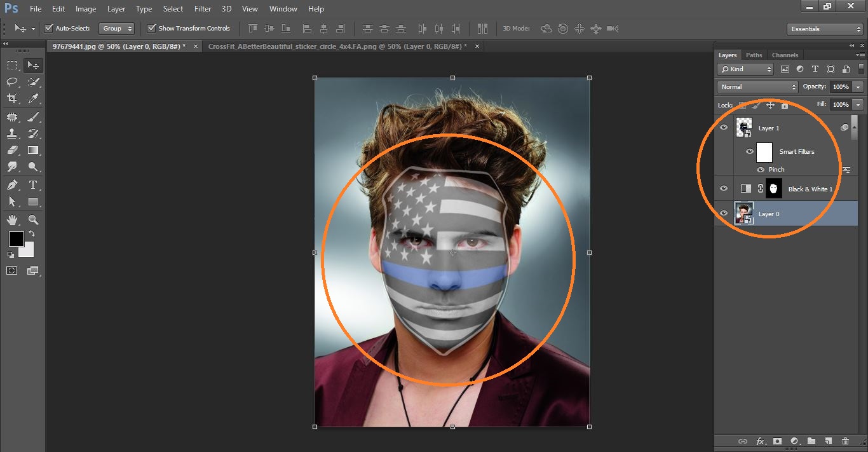Click the Add layer mask icon
The image size is (868, 452).
pyautogui.click(x=777, y=441)
